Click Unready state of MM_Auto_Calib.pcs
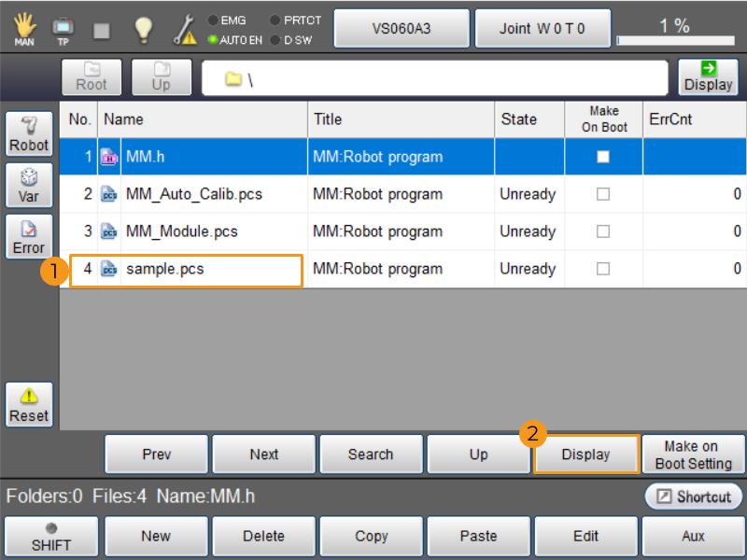The height and width of the screenshot is (560, 747). (x=528, y=194)
